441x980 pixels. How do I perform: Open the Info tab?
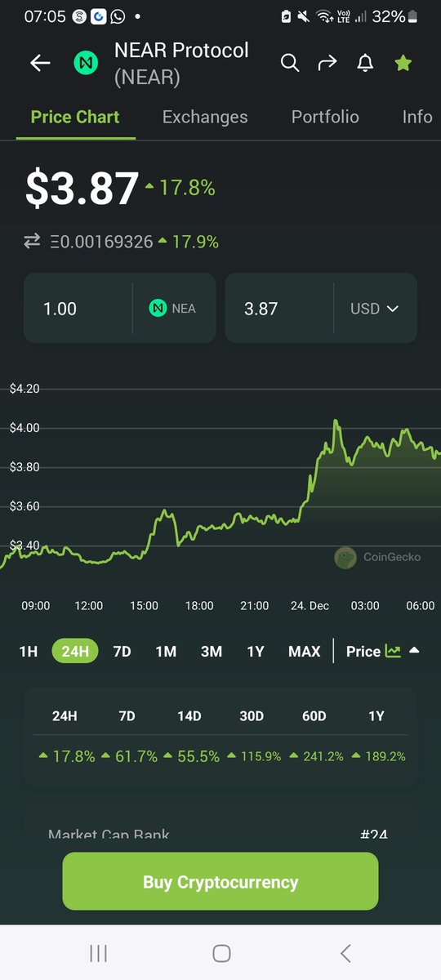tap(417, 117)
